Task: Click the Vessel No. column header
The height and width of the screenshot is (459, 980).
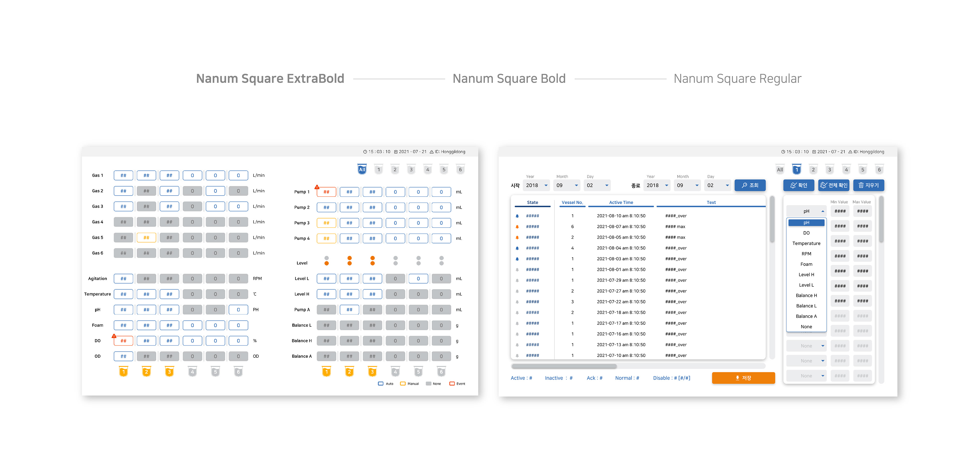Action: [572, 203]
